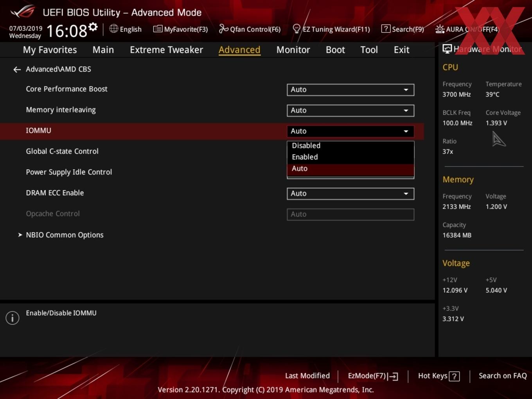Click CPU temperature value 39°C
The height and width of the screenshot is (399, 532).
(x=492, y=95)
